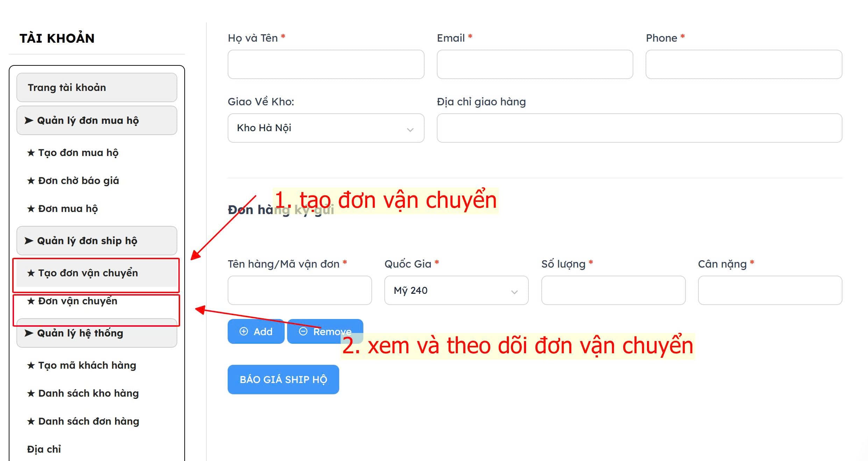
Task: Click the plus icon on Add button
Action: (244, 331)
